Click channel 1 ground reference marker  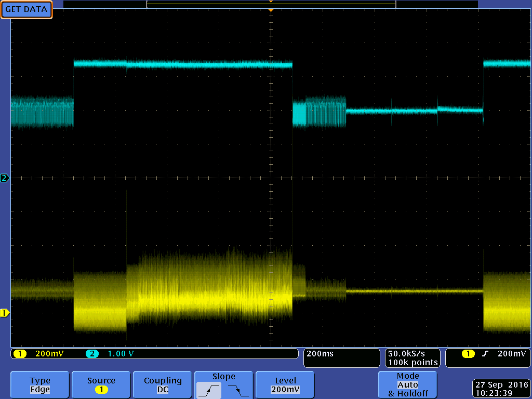click(x=5, y=313)
